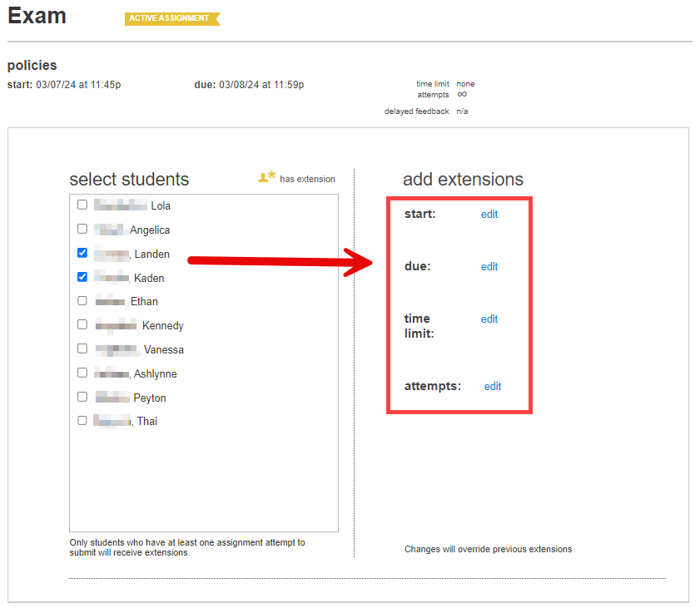
Task: Toggle the checkbox for Thai
Action: tap(82, 420)
